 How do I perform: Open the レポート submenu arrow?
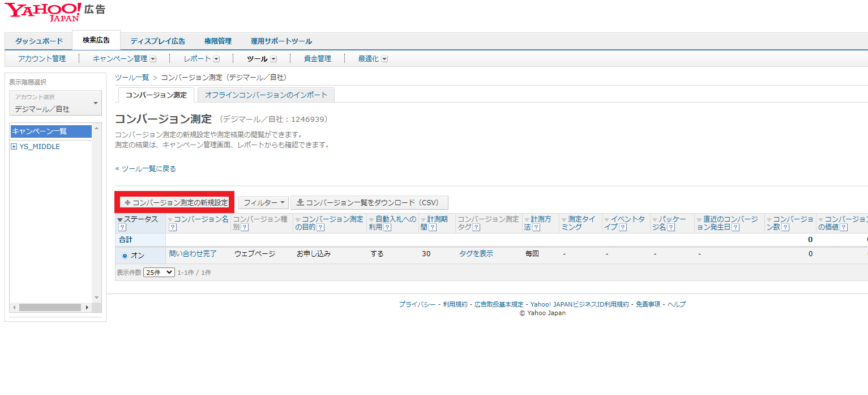point(216,59)
